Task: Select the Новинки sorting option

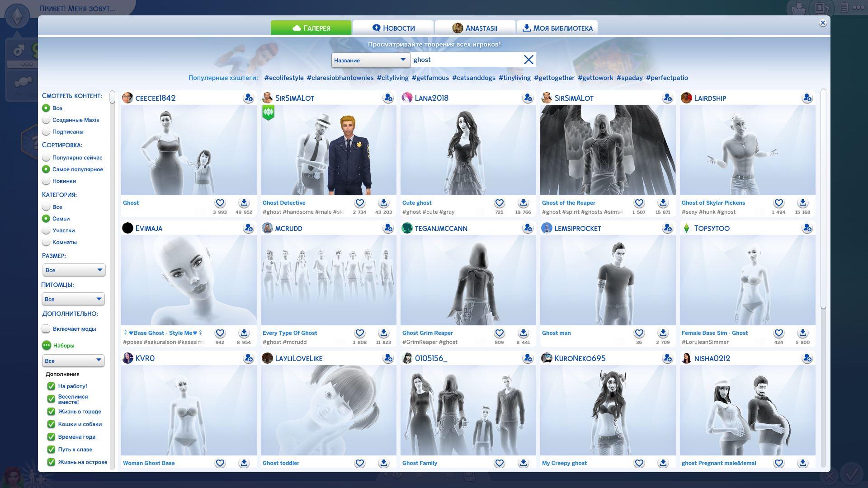Action: click(x=46, y=181)
